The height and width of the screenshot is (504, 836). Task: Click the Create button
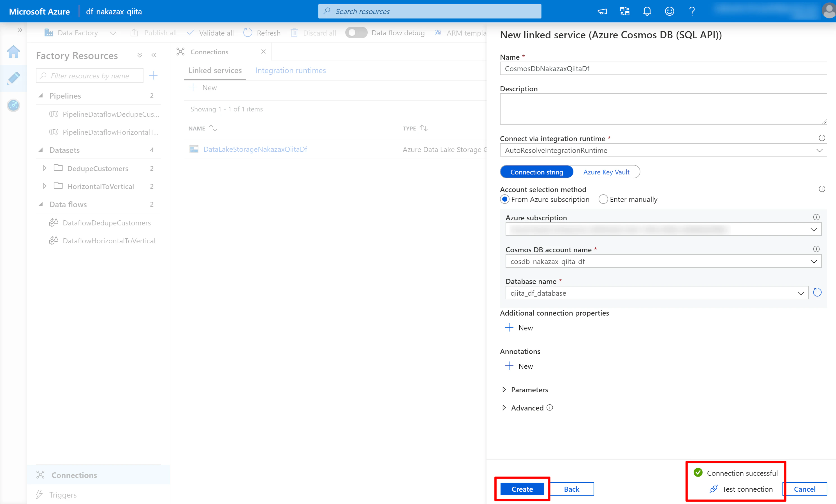click(522, 489)
